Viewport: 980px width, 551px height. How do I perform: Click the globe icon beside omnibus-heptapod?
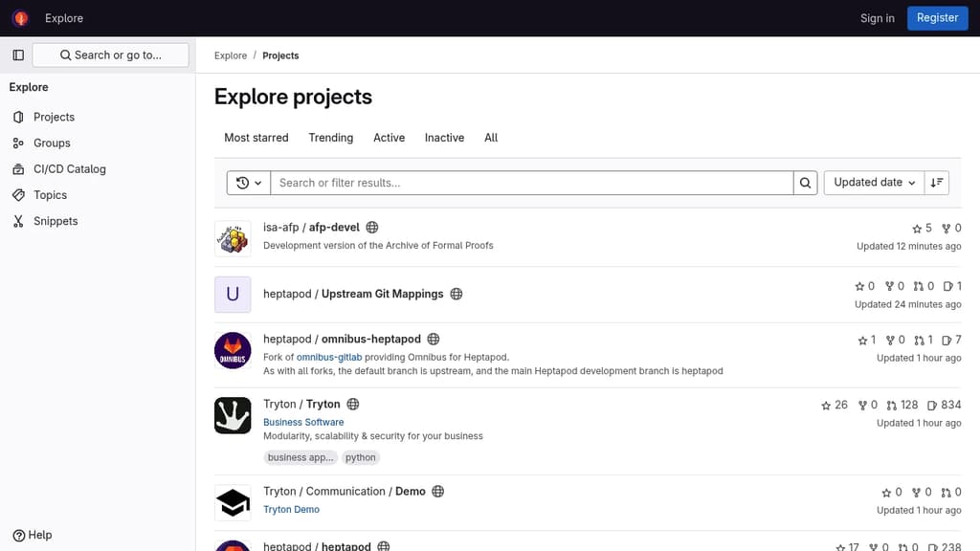pyautogui.click(x=434, y=339)
